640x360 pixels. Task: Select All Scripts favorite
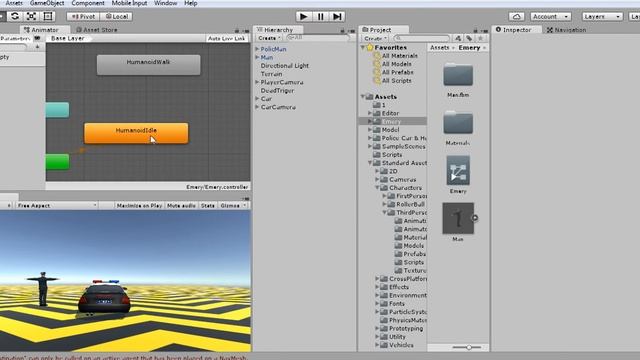click(x=396, y=81)
